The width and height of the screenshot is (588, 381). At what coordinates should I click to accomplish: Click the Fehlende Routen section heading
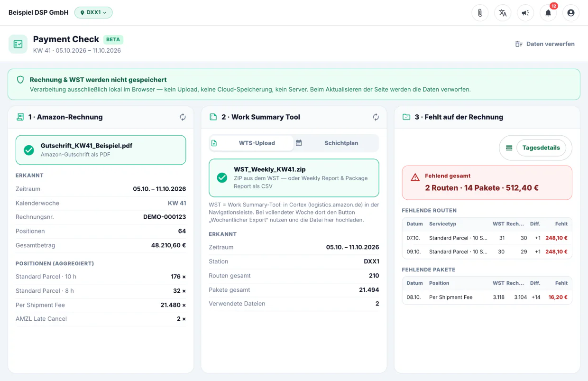point(429,210)
